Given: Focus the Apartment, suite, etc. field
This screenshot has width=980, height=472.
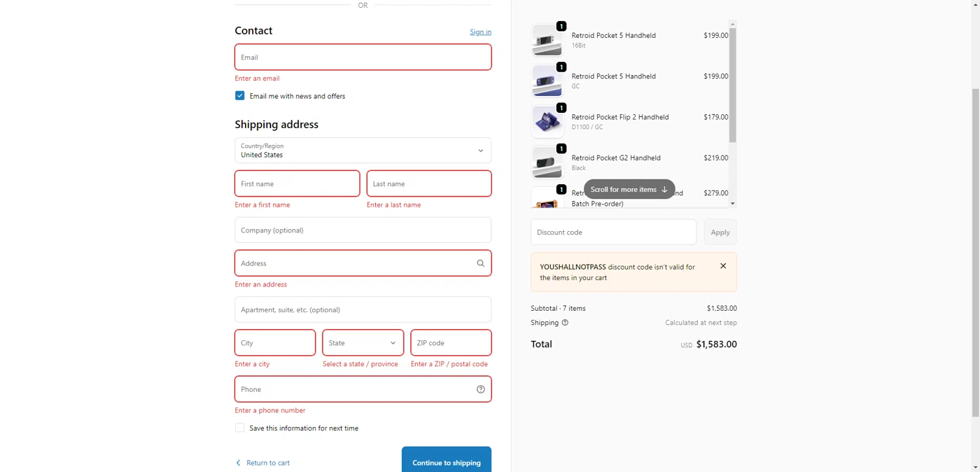Looking at the screenshot, I should point(363,309).
